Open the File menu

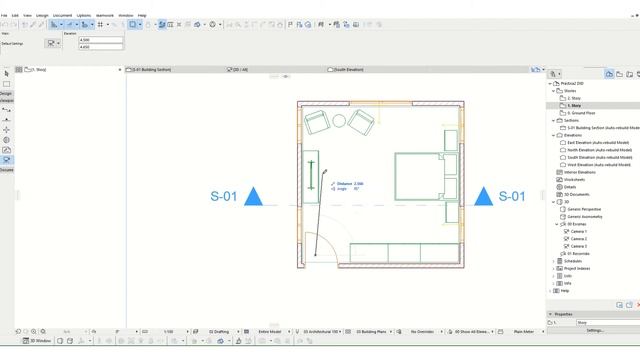(4, 16)
